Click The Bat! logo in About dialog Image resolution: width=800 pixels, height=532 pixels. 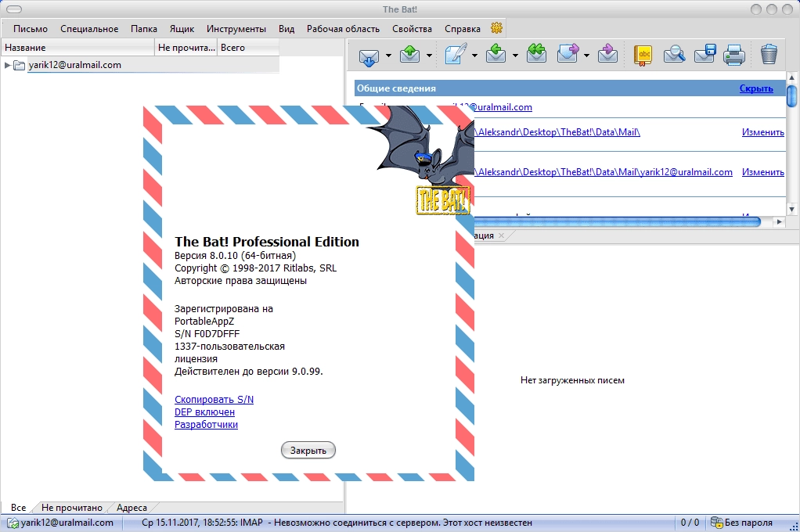[x=441, y=200]
